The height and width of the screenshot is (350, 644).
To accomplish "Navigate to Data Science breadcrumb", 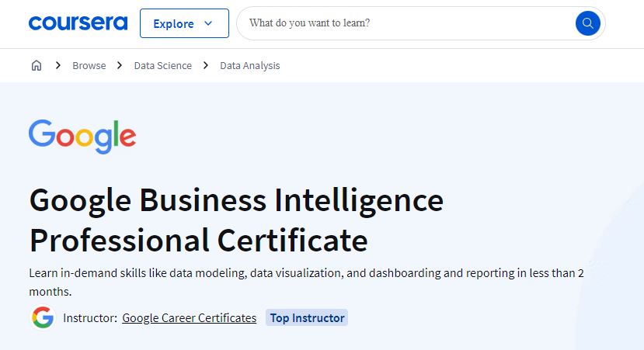I will tap(162, 66).
